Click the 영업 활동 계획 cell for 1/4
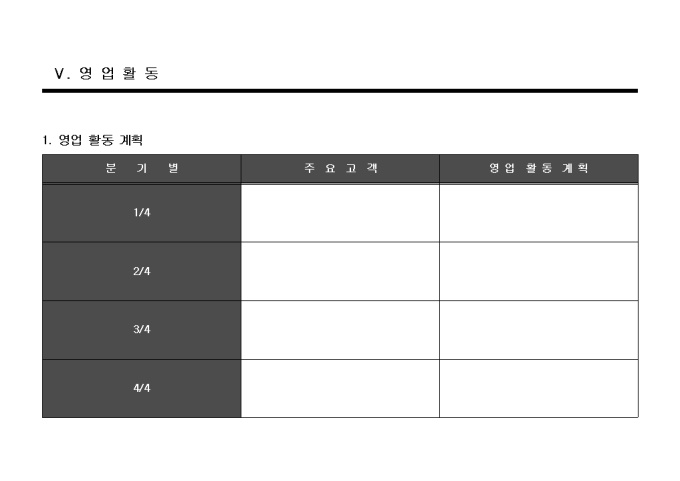 pos(538,213)
